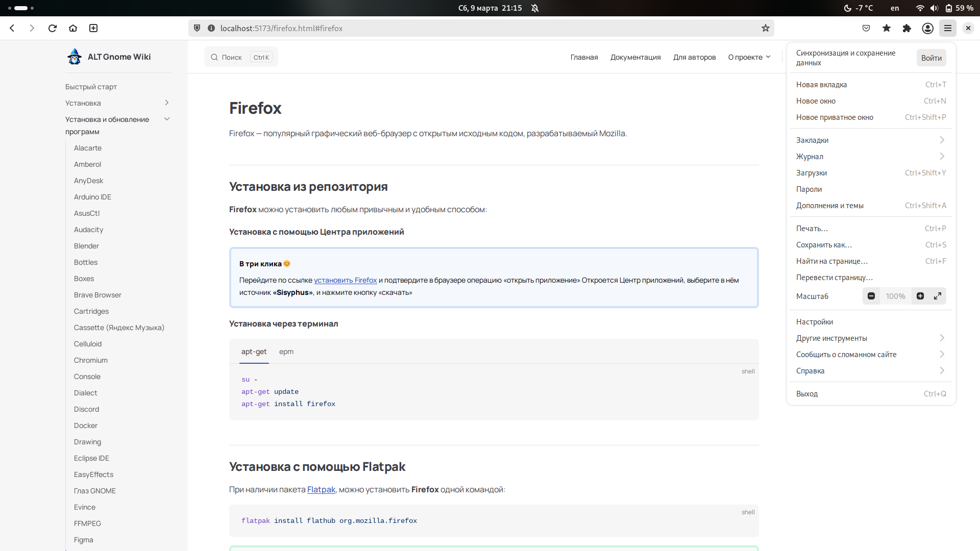Click the Firefox account avatar icon
980x551 pixels.
[x=927, y=28]
